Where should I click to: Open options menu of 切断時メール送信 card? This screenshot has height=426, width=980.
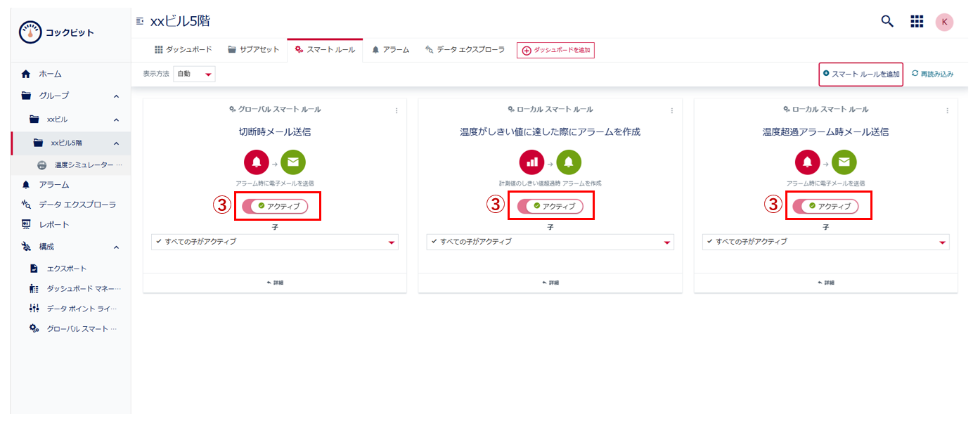(396, 110)
